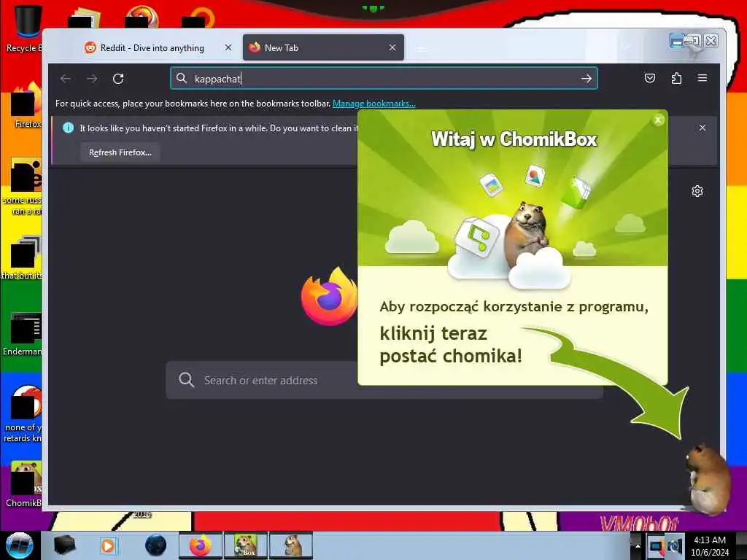747x560 pixels.
Task: Open the Manage bookmarks link
Action: (x=374, y=104)
